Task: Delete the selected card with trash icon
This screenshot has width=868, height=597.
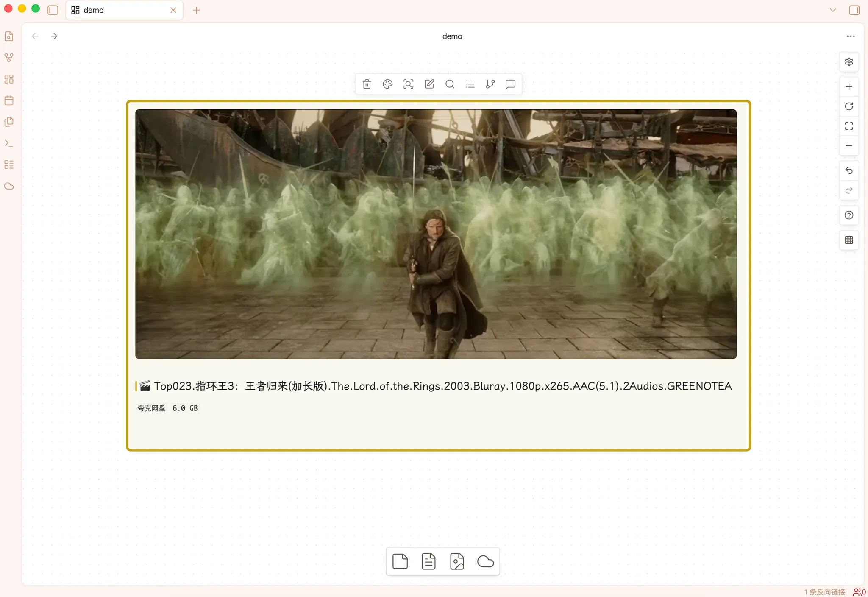Action: (367, 84)
